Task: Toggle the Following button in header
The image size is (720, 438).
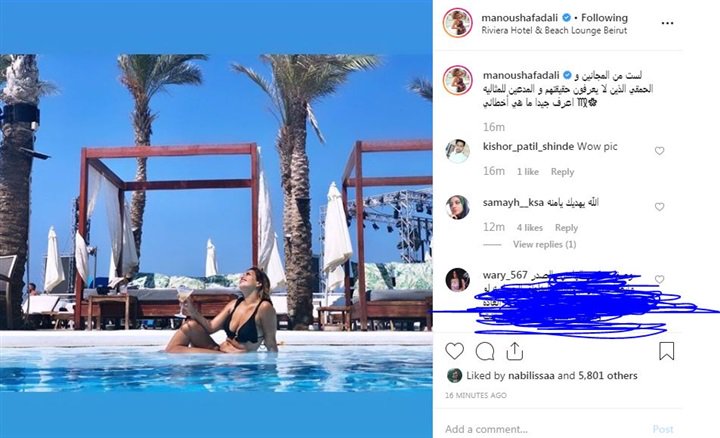Action: point(604,18)
